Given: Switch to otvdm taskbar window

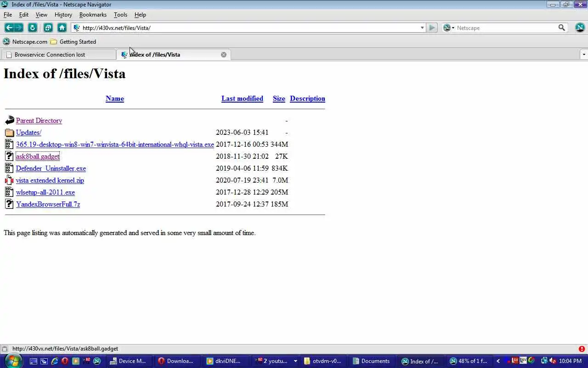Looking at the screenshot, I should 322,361.
